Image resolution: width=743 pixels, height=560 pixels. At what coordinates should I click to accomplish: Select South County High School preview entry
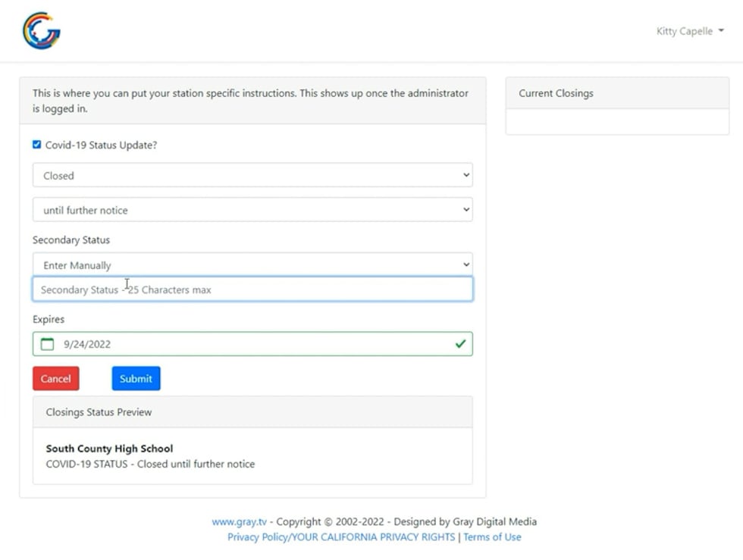109,449
